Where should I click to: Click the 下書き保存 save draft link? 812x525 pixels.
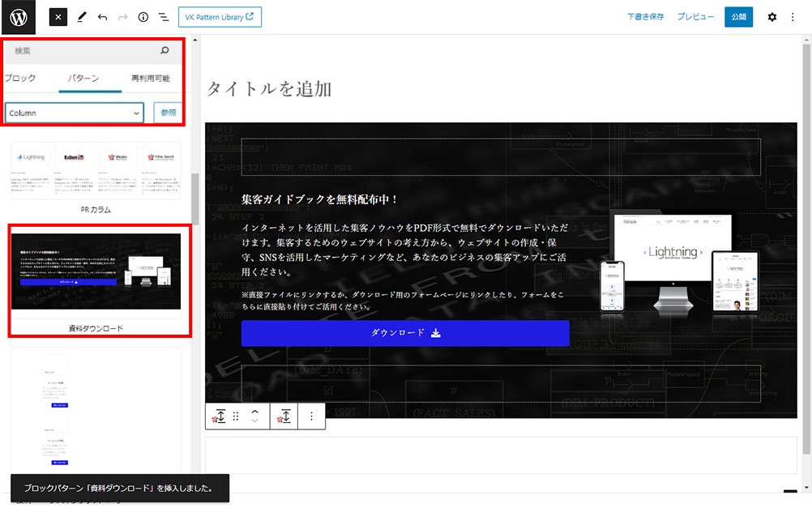click(x=645, y=17)
